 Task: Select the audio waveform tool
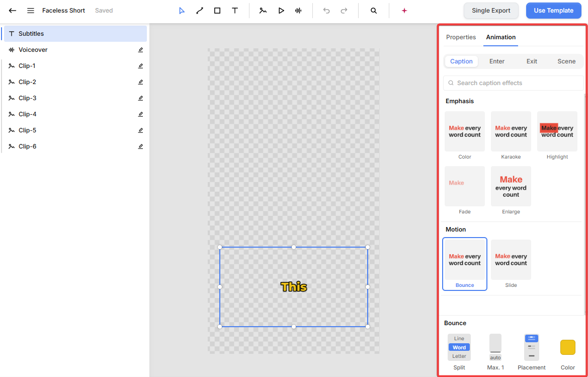(298, 11)
